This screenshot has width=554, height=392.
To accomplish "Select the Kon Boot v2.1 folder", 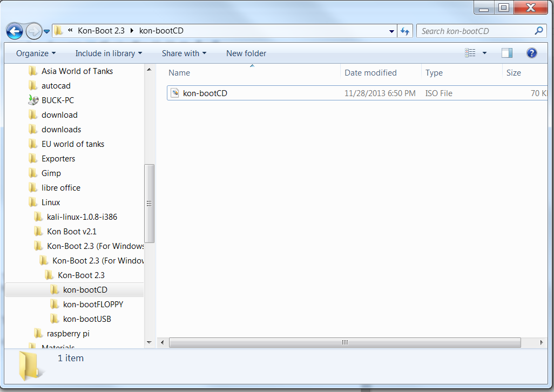I will coord(71,232).
